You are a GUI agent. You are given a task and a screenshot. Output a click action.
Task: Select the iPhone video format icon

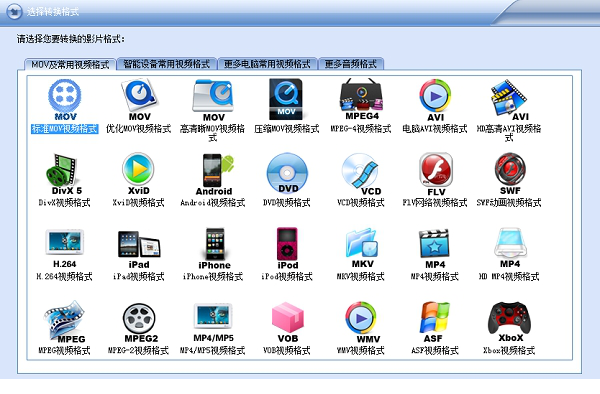(x=214, y=249)
